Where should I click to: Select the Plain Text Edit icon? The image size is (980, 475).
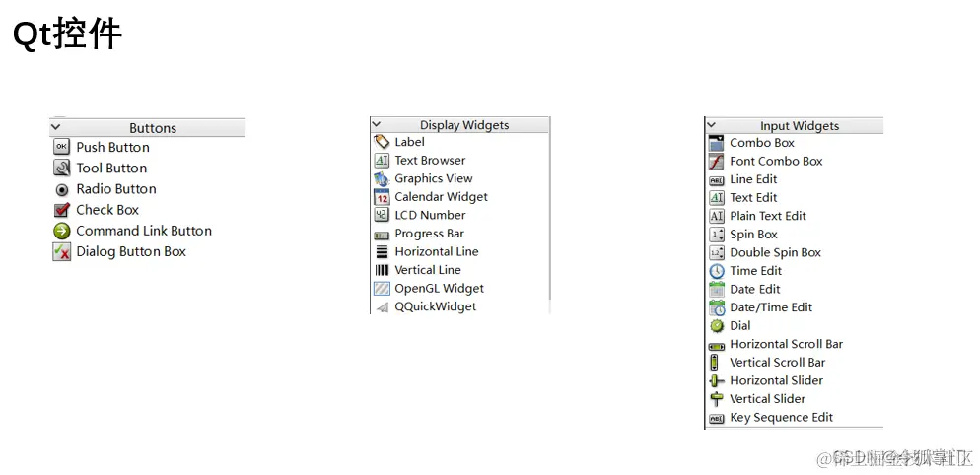click(x=716, y=216)
